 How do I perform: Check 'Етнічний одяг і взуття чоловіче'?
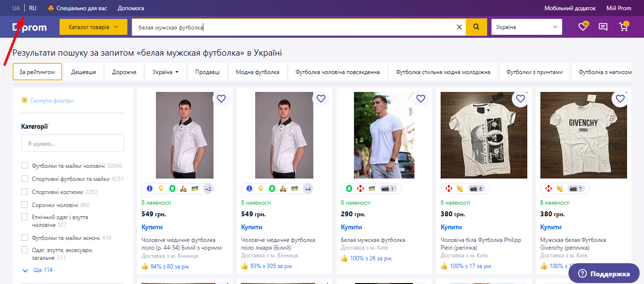25,217
